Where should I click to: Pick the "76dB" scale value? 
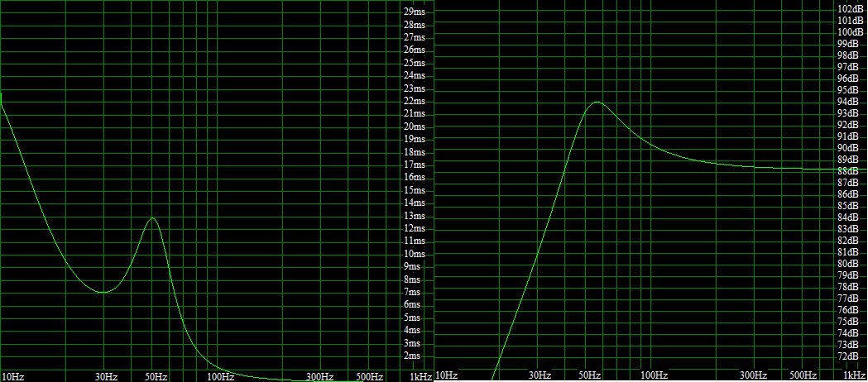pos(848,309)
